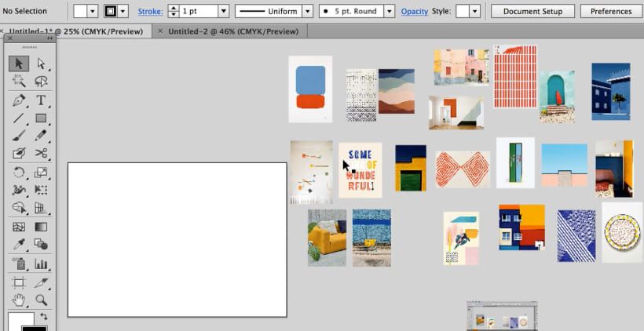This screenshot has height=331, width=644.
Task: Select the Column Graph tool
Action: point(41,264)
